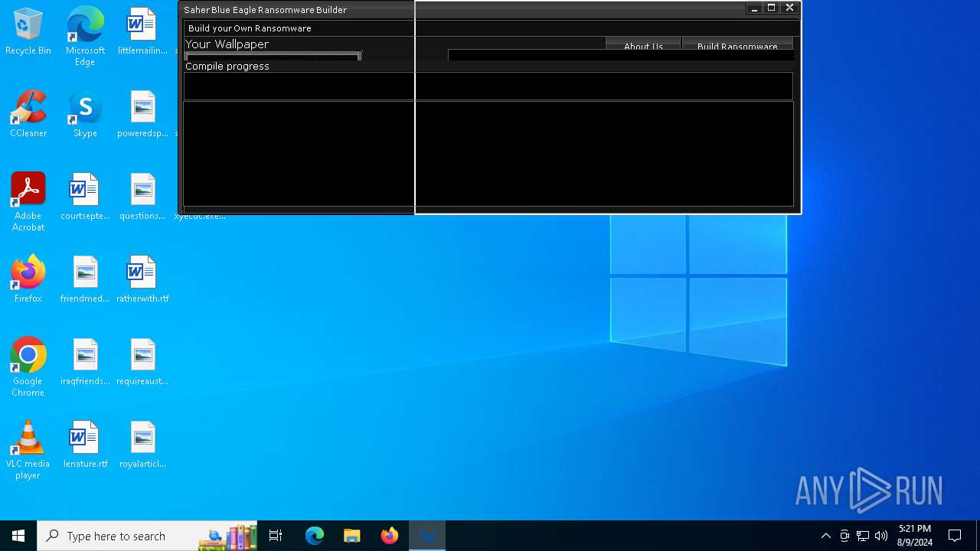Open Task View from the taskbar

pyautogui.click(x=276, y=536)
